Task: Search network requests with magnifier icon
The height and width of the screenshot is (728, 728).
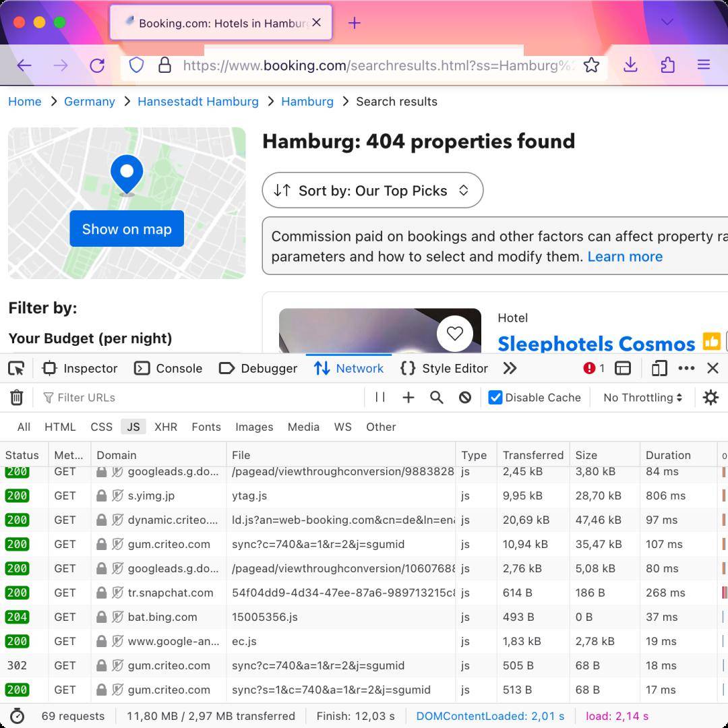Action: (436, 397)
